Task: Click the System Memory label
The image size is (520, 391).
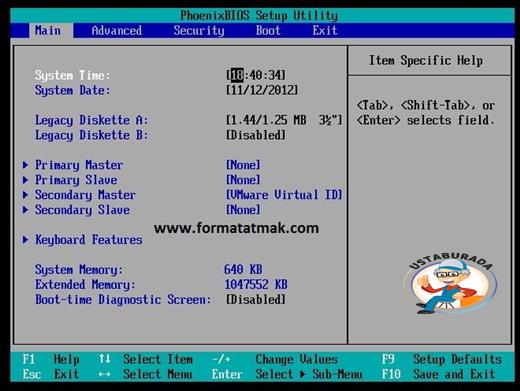Action: (79, 270)
